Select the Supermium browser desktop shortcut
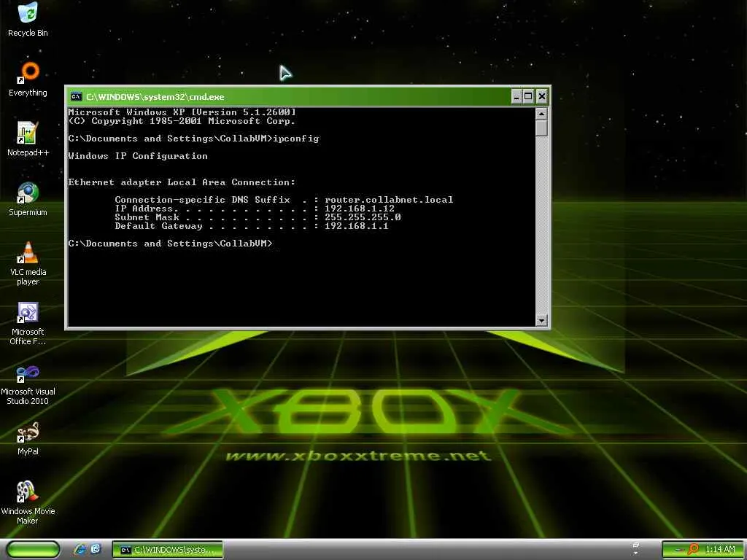This screenshot has height=560, width=747. tap(28, 199)
